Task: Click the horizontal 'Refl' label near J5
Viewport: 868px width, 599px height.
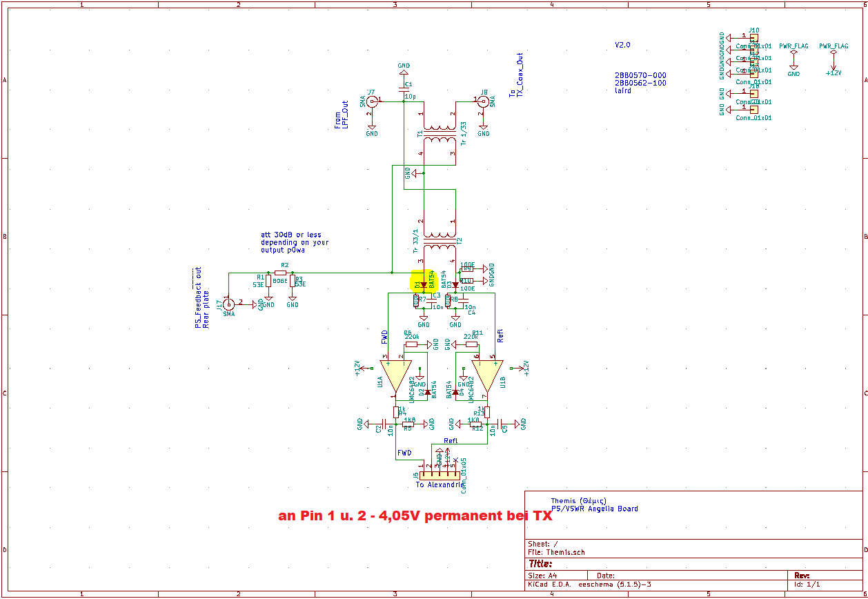Action: click(451, 440)
